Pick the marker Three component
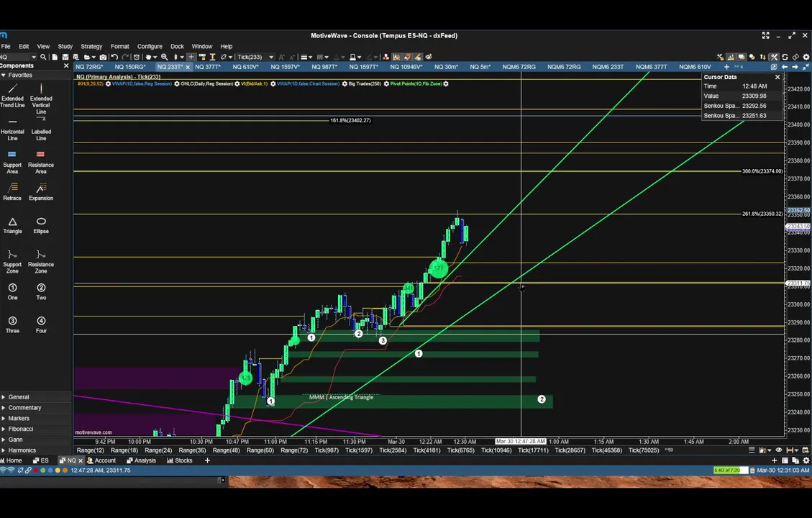The width and height of the screenshot is (812, 518). [12, 325]
